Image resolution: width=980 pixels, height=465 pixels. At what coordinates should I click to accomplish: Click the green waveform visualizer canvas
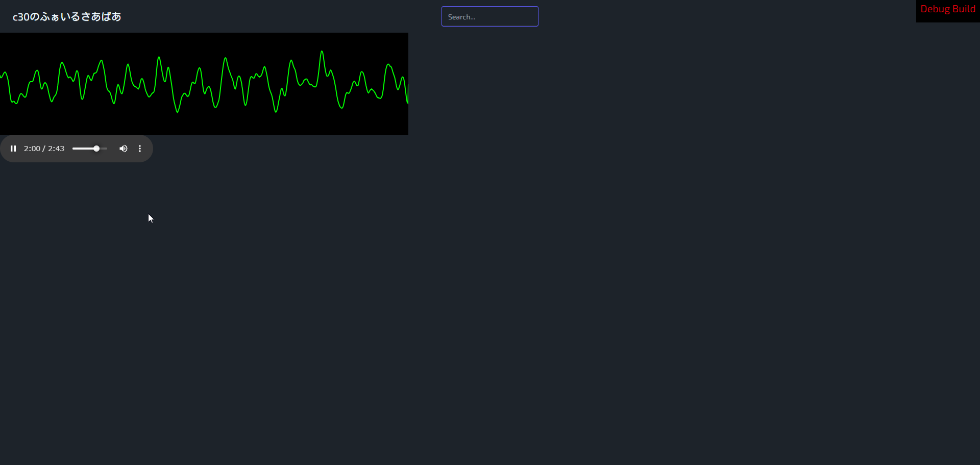[204, 84]
